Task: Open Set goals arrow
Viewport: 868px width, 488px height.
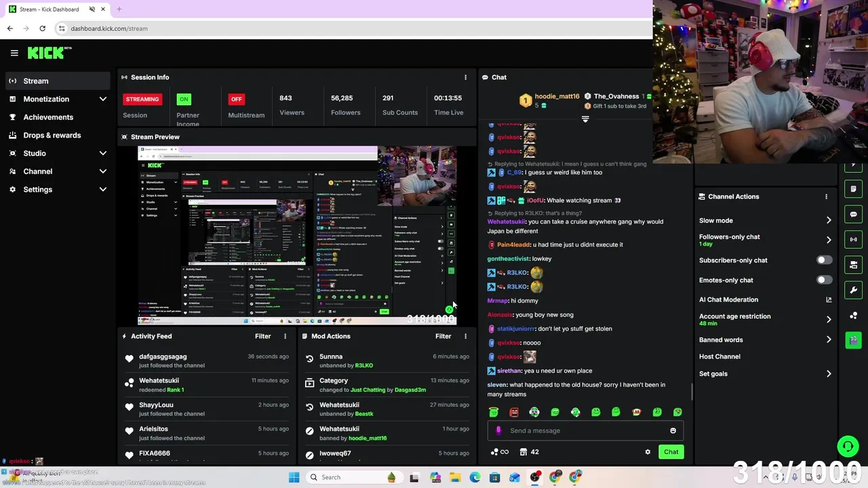Action: (x=829, y=373)
